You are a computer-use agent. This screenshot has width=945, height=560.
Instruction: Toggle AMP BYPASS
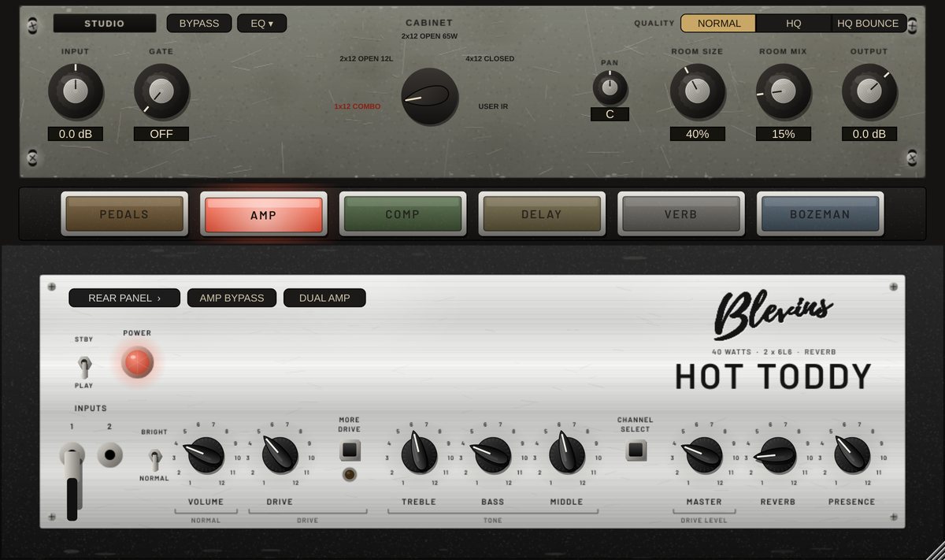[232, 298]
